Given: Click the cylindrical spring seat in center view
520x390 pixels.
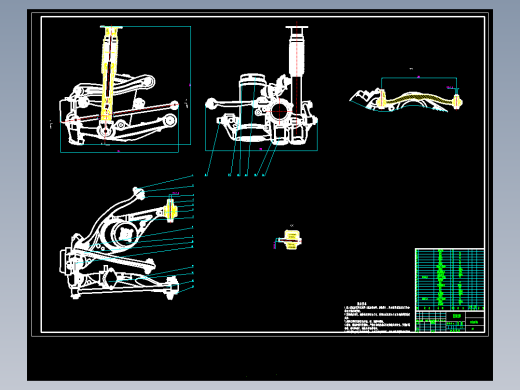Looking at the screenshot, I should click(x=252, y=107).
